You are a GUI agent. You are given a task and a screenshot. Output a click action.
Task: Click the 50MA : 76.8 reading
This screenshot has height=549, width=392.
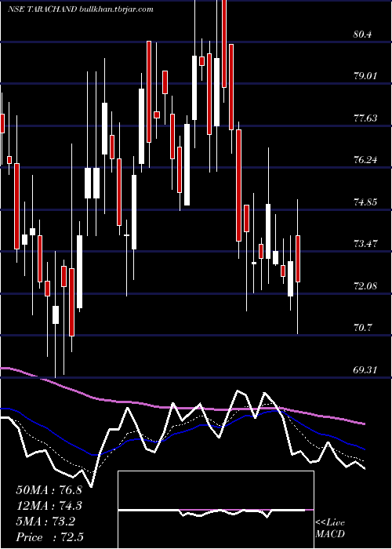pyautogui.click(x=49, y=490)
